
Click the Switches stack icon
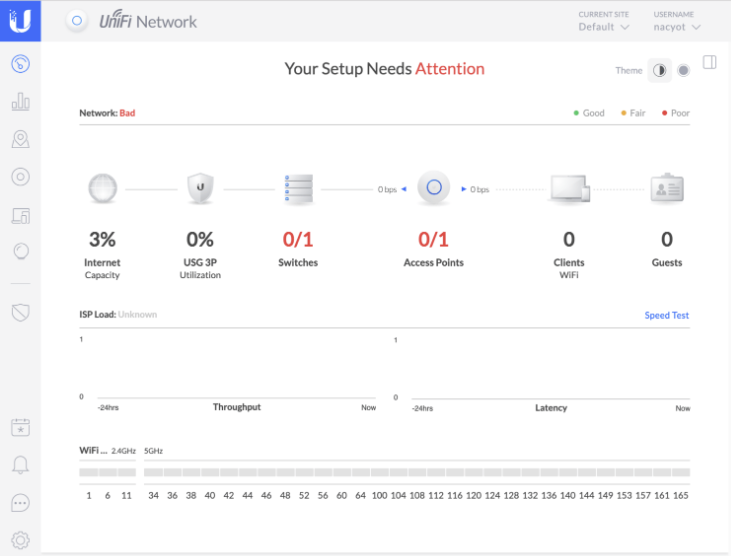pos(298,189)
